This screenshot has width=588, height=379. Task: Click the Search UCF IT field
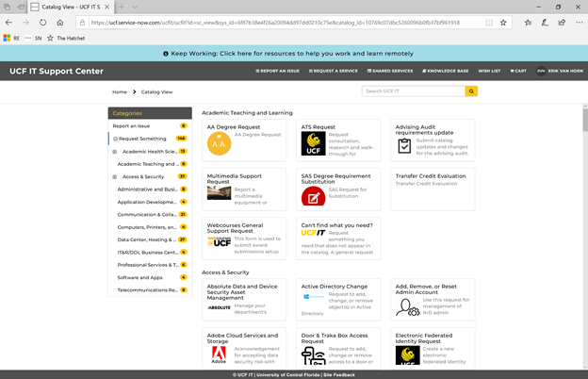pyautogui.click(x=414, y=91)
